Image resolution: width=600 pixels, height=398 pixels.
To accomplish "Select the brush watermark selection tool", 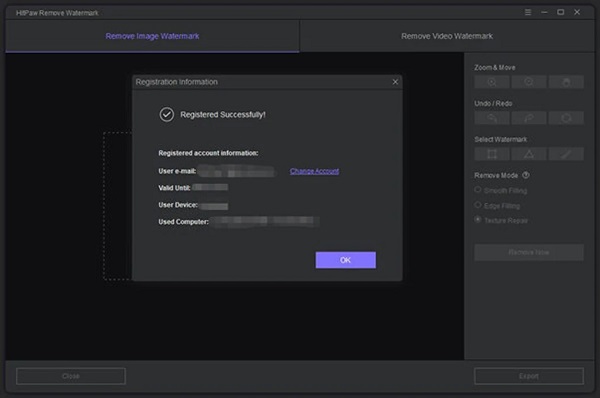I will (x=566, y=154).
